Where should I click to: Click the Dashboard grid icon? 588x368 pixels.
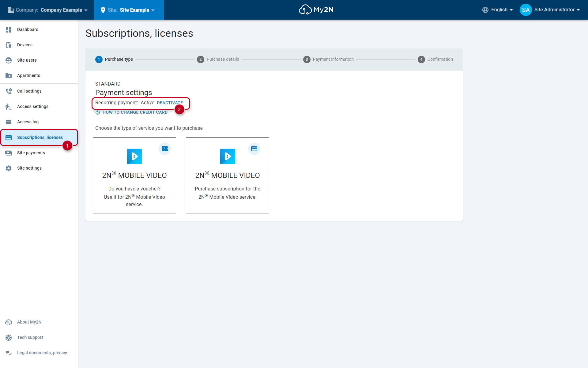[x=9, y=29]
